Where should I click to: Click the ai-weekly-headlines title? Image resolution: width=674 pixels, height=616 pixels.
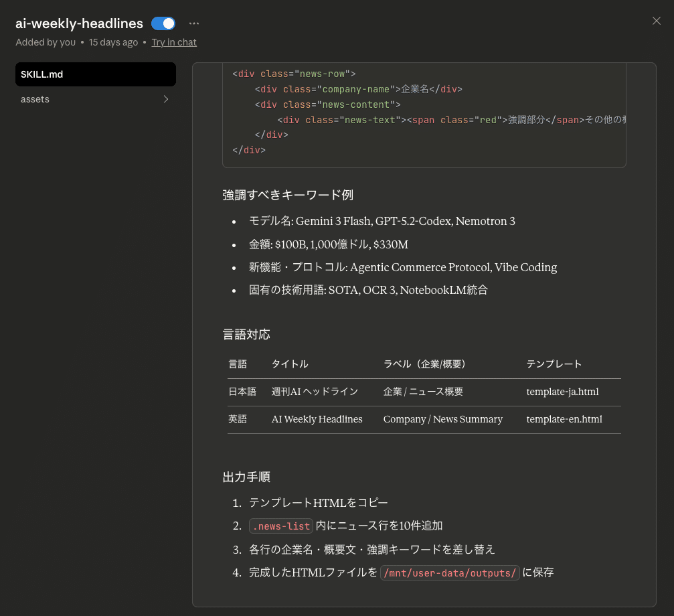coord(79,23)
